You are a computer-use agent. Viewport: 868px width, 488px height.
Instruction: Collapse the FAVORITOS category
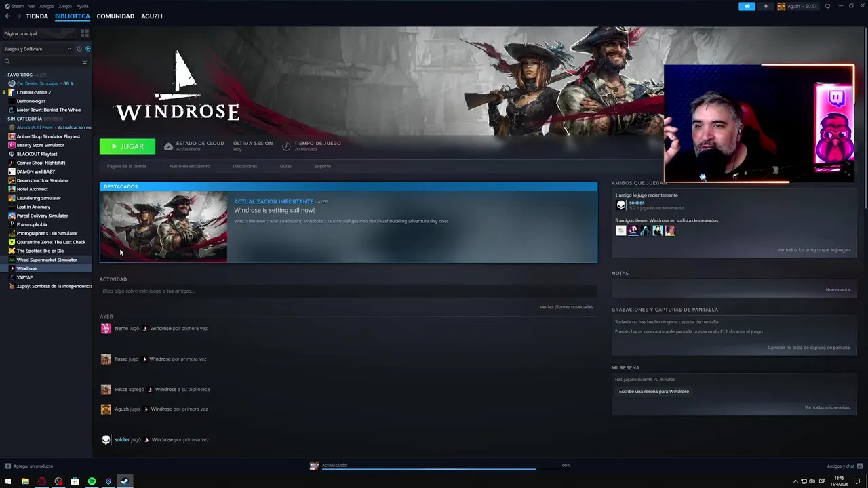[4, 75]
